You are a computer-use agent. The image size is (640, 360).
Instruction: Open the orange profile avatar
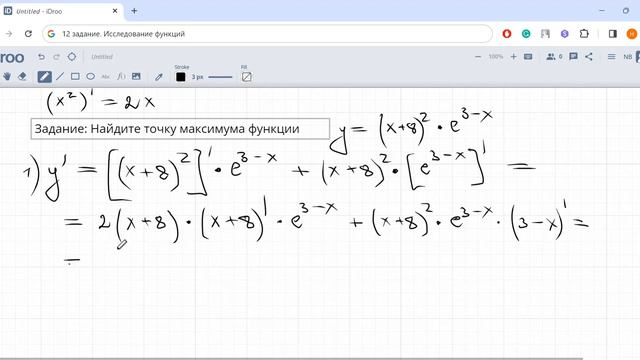pyautogui.click(x=632, y=34)
